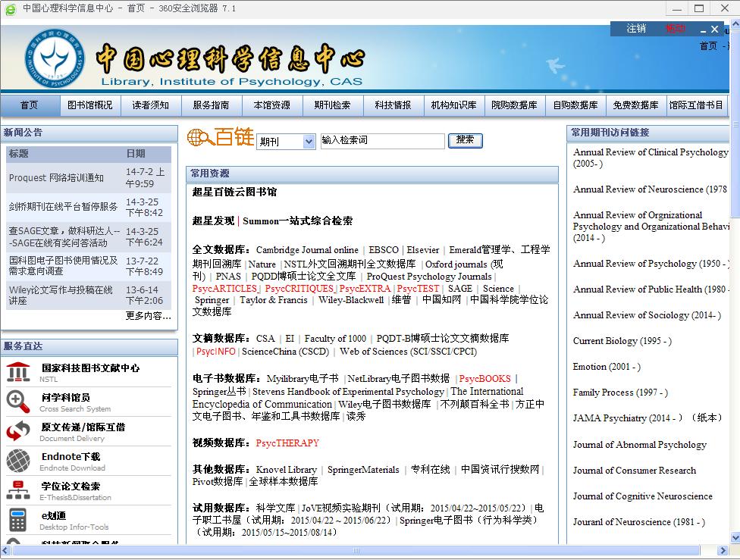Viewport: 740px width, 560px height.
Task: Click the horizontal scrollbar left arrow
Action: click(x=5, y=551)
